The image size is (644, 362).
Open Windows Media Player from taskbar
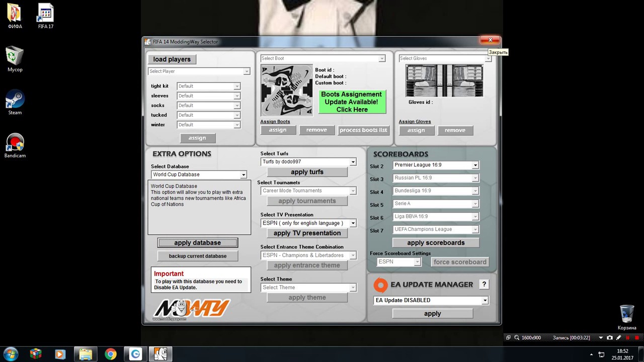click(x=60, y=354)
